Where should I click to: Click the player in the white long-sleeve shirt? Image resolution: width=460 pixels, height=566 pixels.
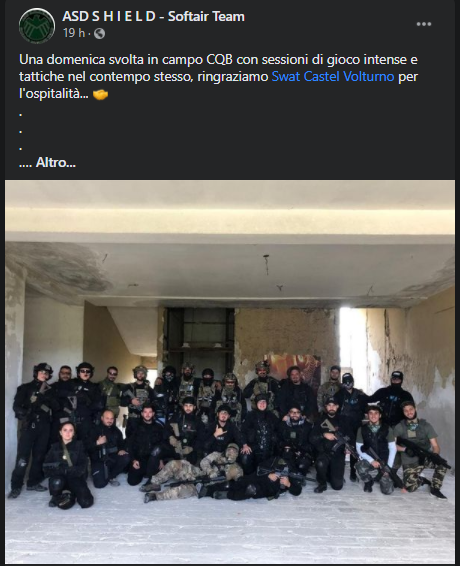click(376, 449)
